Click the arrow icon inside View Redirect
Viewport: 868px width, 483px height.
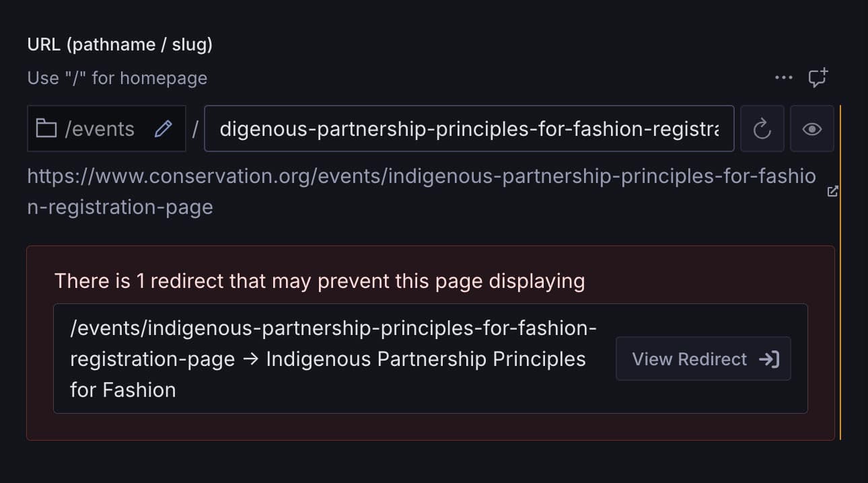pyautogui.click(x=769, y=359)
